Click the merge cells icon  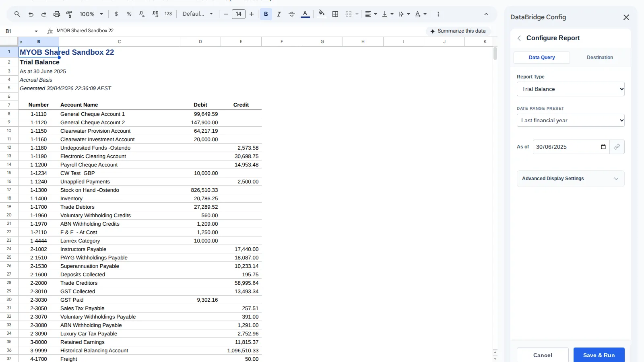[349, 14]
